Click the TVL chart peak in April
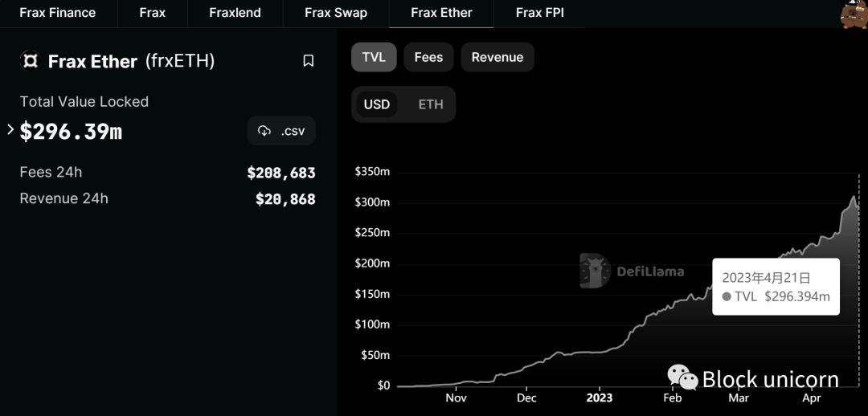 [x=854, y=197]
